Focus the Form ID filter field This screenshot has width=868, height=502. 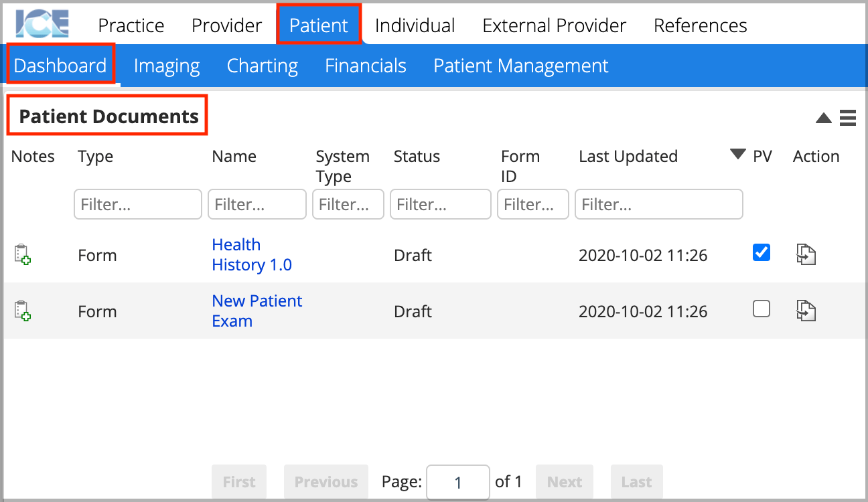533,204
